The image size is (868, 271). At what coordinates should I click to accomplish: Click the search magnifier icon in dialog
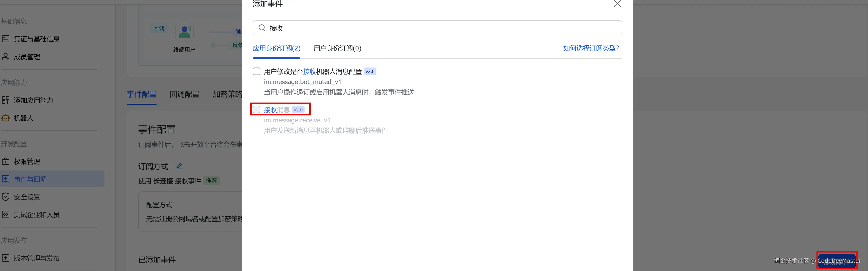point(262,28)
